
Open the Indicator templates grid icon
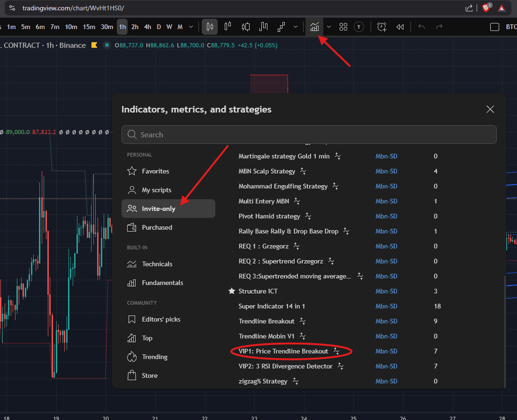click(x=343, y=27)
